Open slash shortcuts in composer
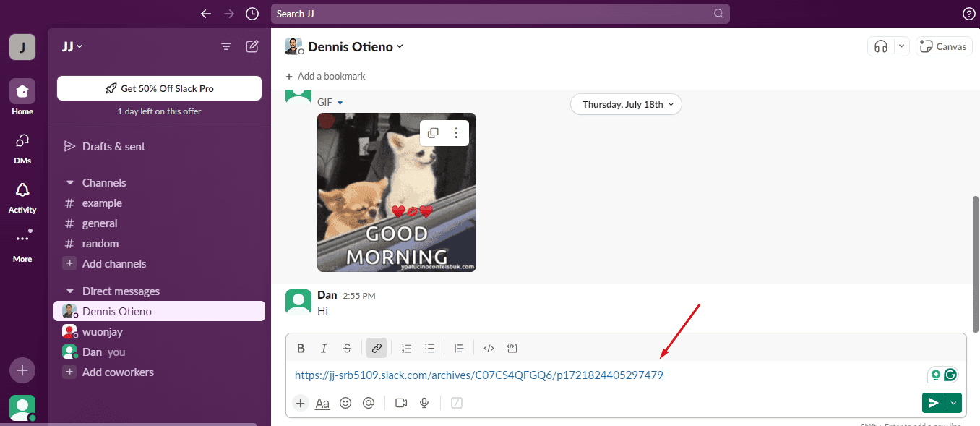Image resolution: width=980 pixels, height=426 pixels. [457, 403]
